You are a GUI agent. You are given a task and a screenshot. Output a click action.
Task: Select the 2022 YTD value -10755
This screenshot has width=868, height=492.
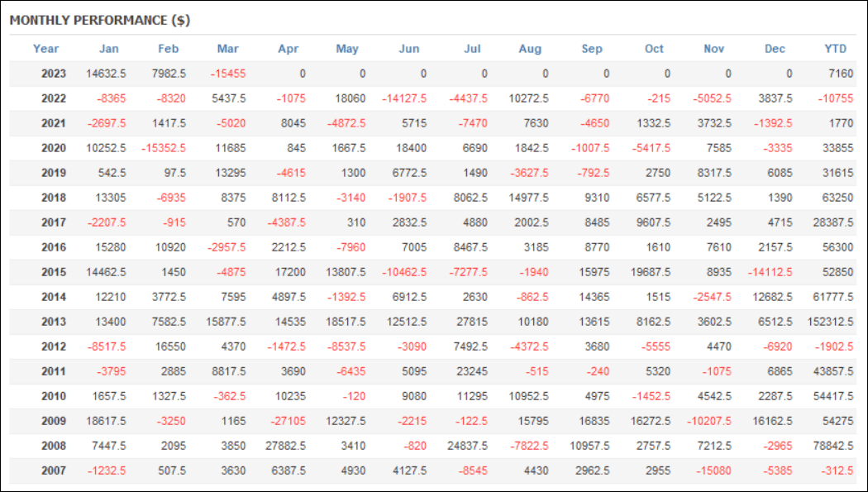click(x=836, y=98)
